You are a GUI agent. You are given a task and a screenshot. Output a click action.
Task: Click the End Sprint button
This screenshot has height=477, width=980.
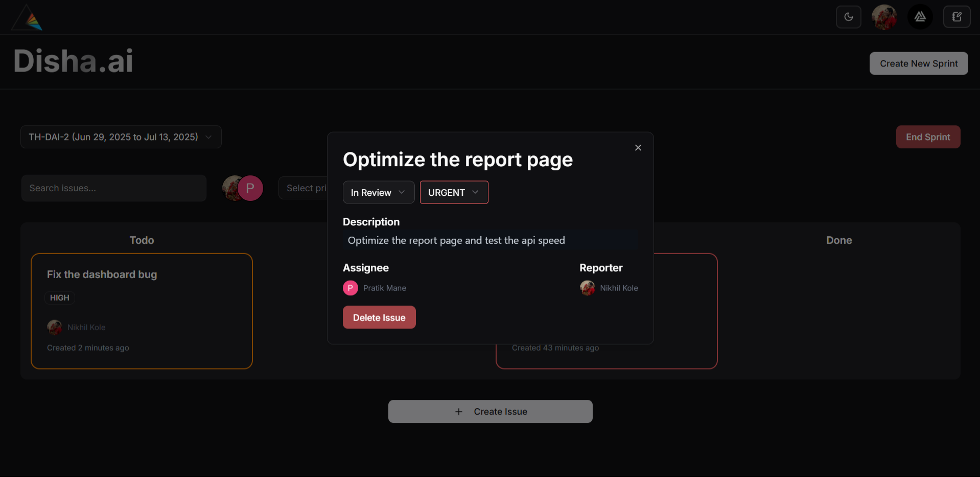[x=928, y=137]
